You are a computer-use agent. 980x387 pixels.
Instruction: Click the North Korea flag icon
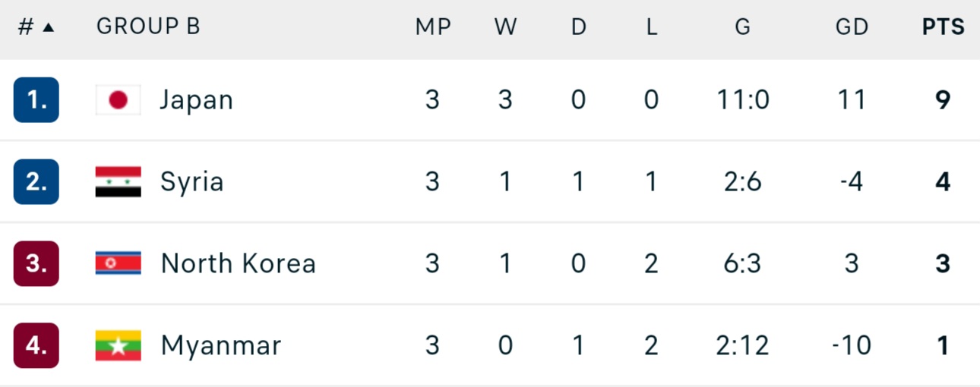[x=118, y=263]
